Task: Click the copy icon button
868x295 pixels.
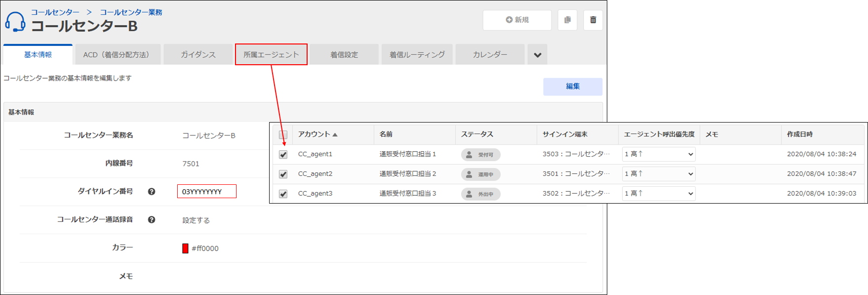Action: (x=567, y=20)
